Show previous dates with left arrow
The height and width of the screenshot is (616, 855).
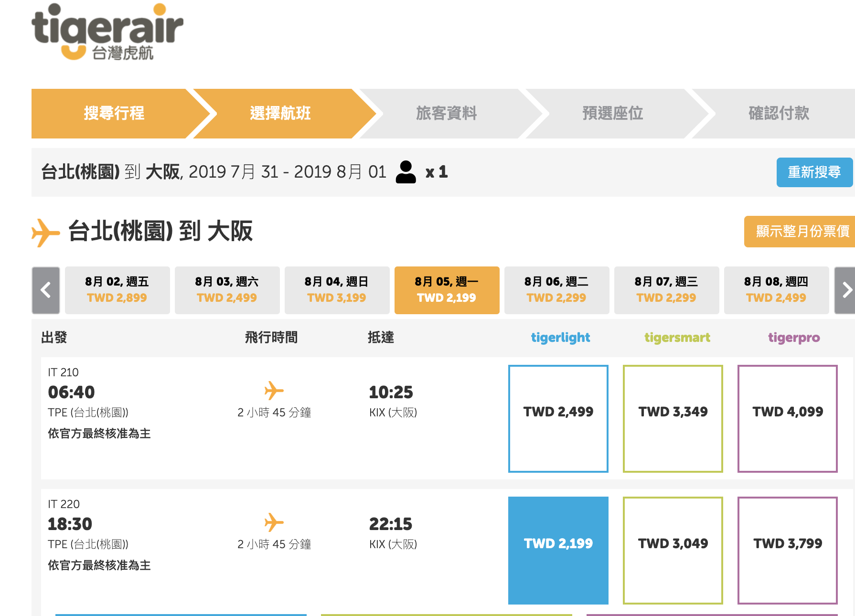46,290
